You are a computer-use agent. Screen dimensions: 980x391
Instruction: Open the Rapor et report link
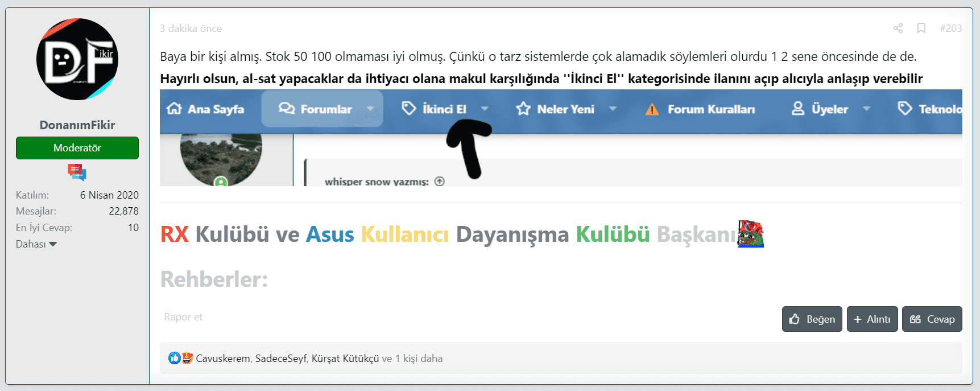click(x=183, y=317)
